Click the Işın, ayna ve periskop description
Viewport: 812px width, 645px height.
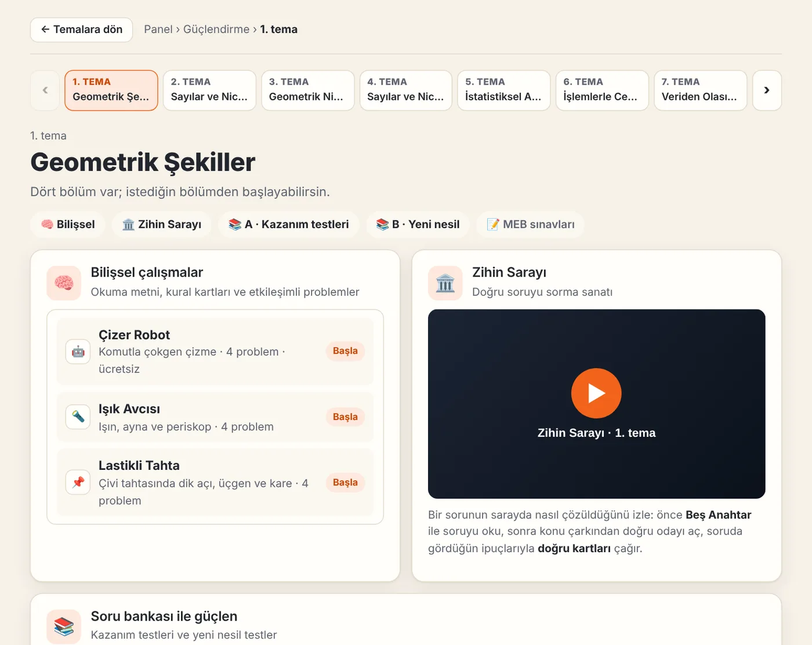186,427
